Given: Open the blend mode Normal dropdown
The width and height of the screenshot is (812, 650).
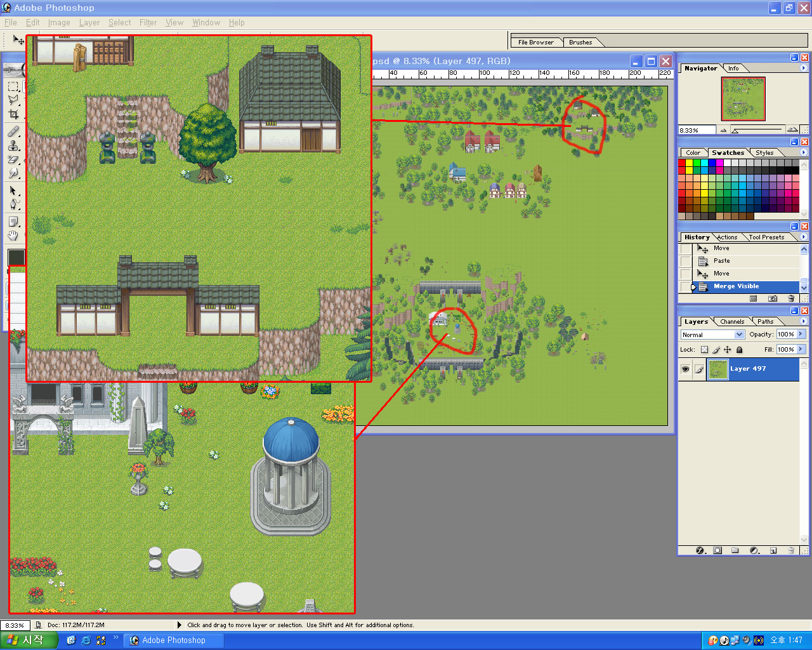Looking at the screenshot, I should [712, 335].
